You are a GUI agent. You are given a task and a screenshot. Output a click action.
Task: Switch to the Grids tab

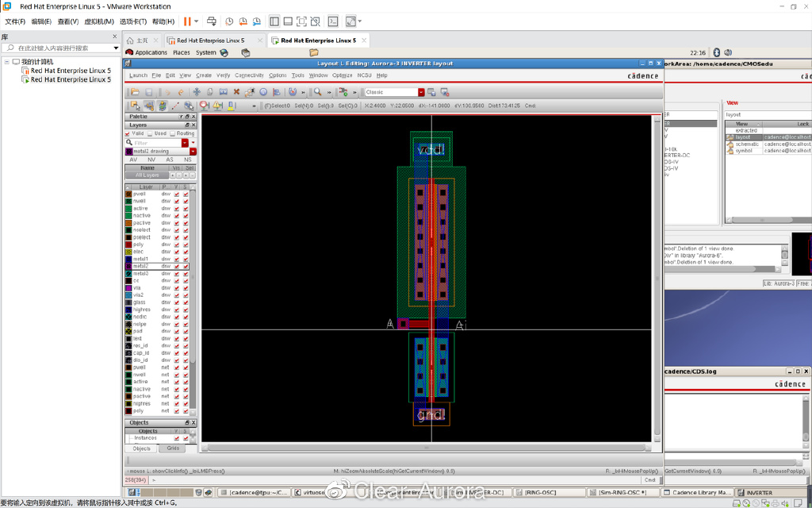[x=173, y=448]
